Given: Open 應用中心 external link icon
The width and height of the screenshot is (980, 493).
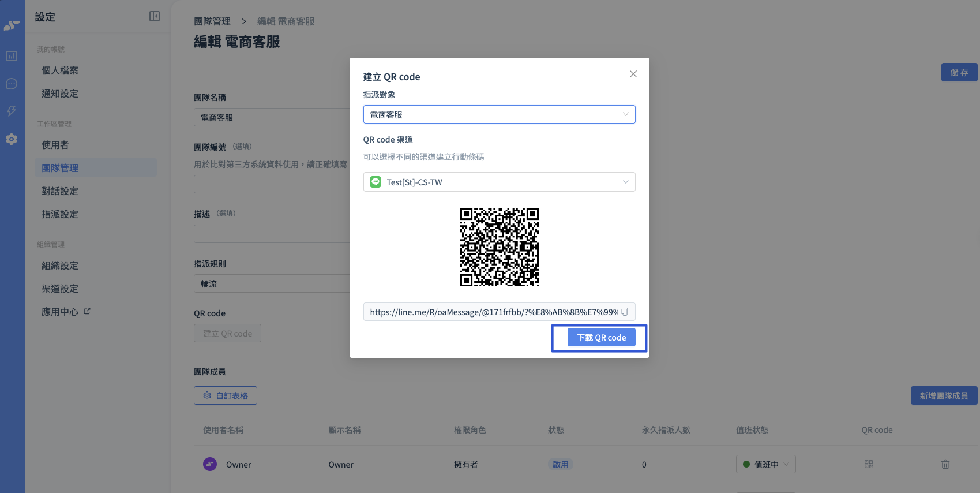Looking at the screenshot, I should [87, 311].
